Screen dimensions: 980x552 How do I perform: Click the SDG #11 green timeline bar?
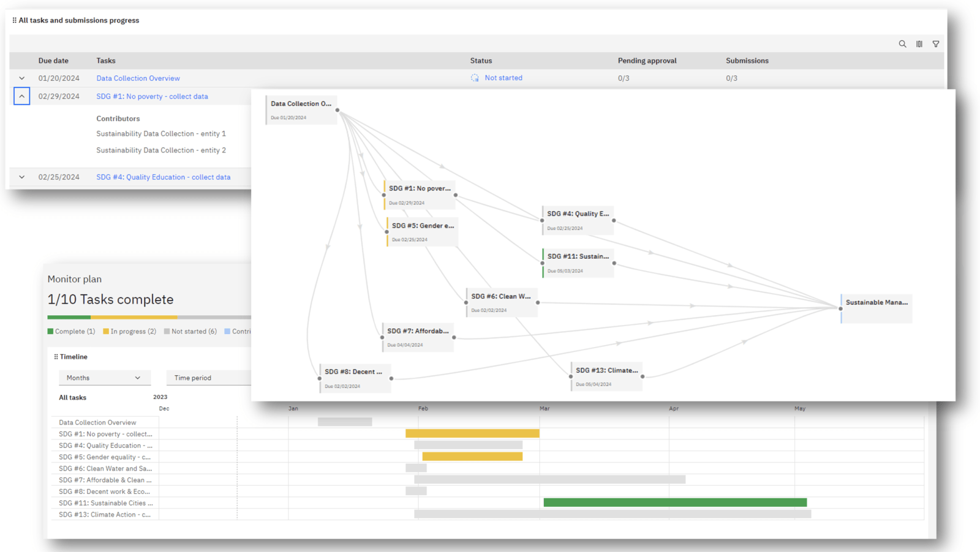675,502
